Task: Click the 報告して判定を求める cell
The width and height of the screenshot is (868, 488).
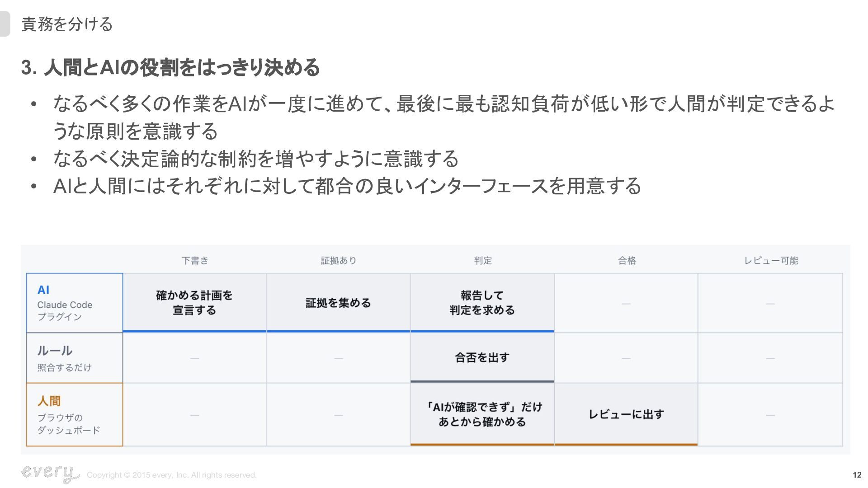Action: pos(482,303)
